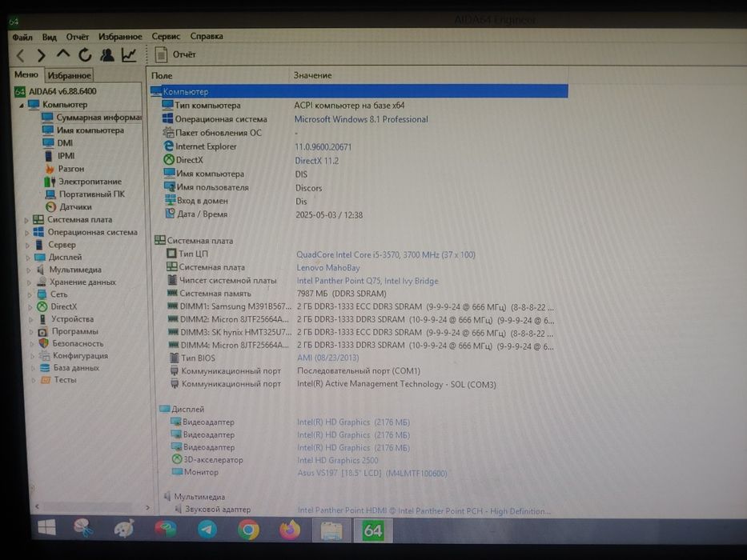Open the DirectX 11.2 link
The image size is (747, 560).
tap(316, 161)
